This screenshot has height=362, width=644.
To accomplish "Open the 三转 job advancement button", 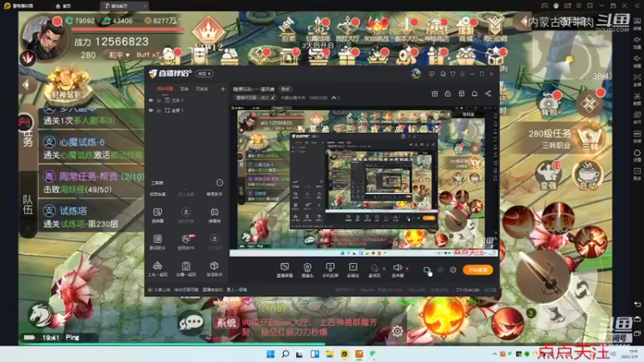I will click(x=589, y=139).
